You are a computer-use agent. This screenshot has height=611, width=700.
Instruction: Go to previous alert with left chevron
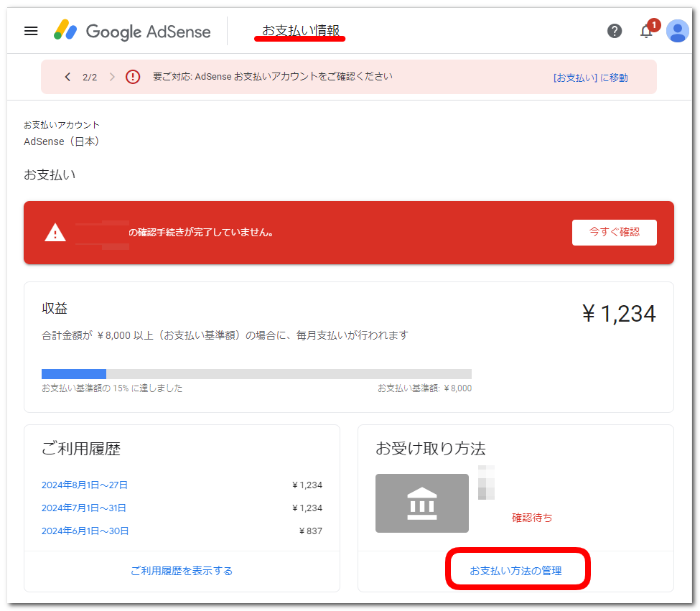67,77
